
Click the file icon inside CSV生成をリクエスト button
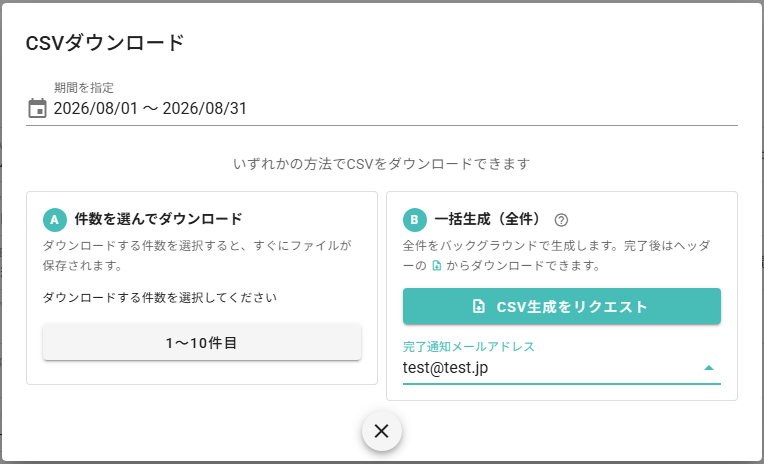click(x=478, y=307)
